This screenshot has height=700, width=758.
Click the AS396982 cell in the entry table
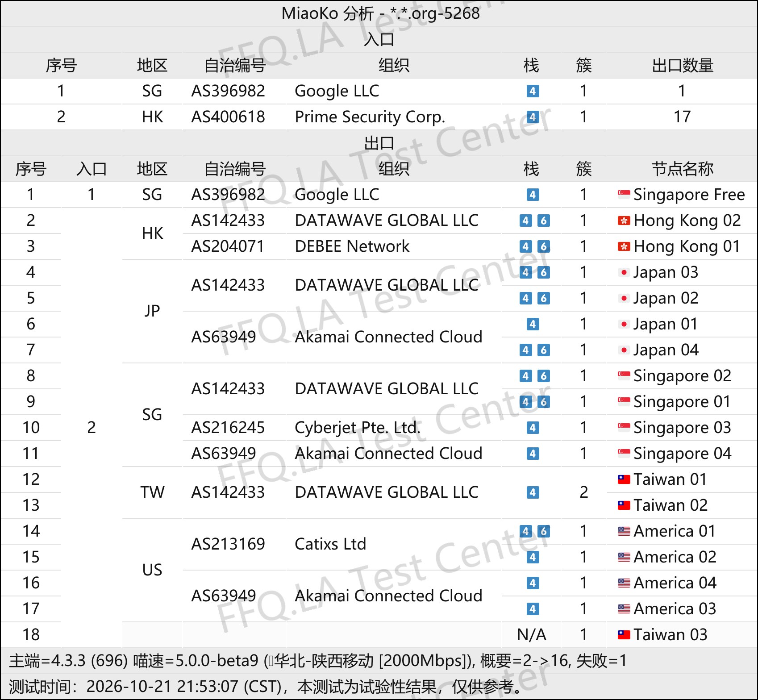(x=228, y=91)
